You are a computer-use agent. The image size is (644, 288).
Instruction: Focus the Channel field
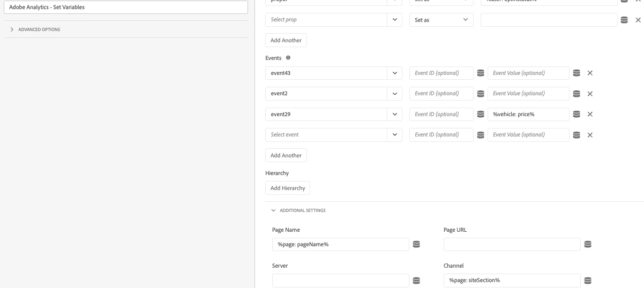tap(512, 281)
